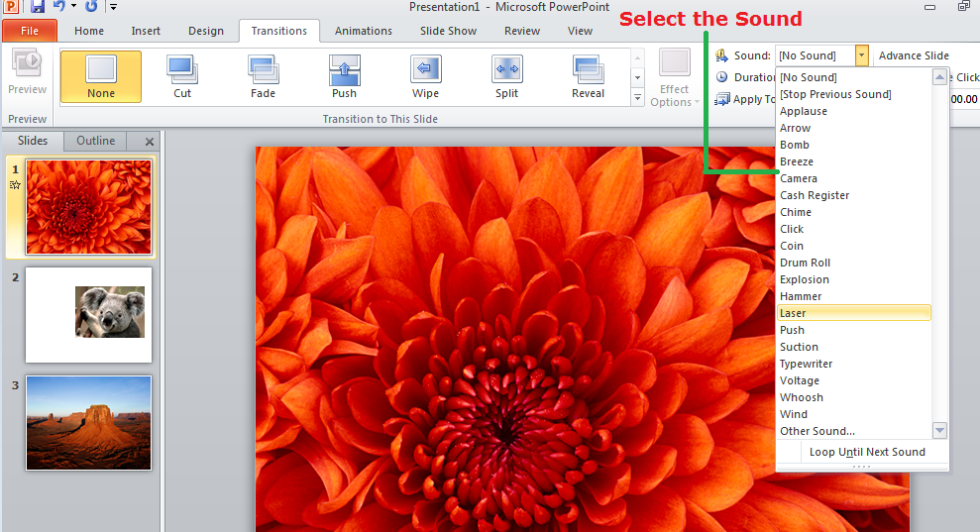980x532 pixels.
Task: Choose Typewriter sound
Action: pyautogui.click(x=853, y=364)
